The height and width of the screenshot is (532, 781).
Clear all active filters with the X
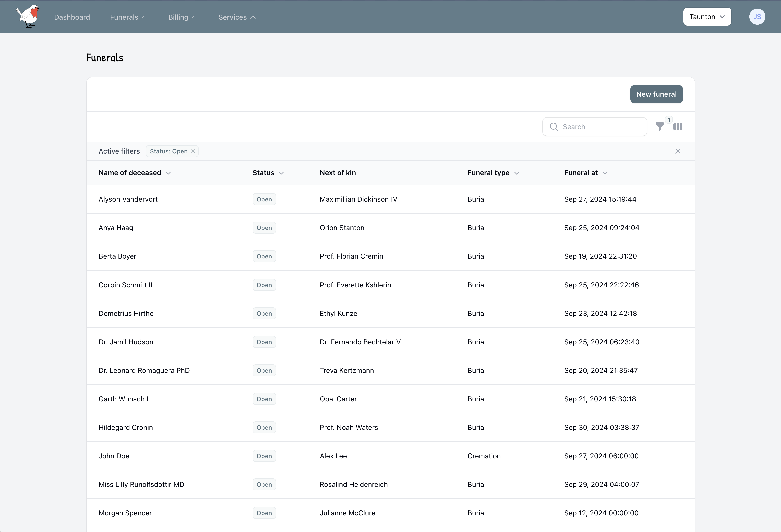678,151
